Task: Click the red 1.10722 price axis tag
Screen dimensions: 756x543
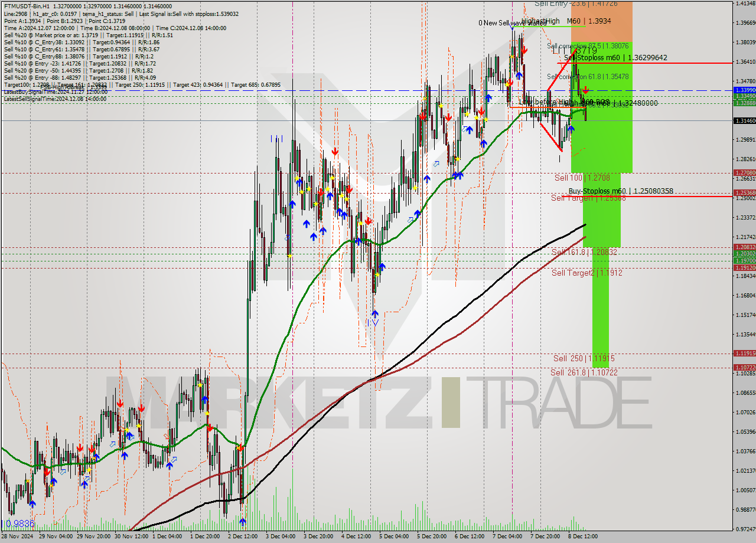Action: 744,367
